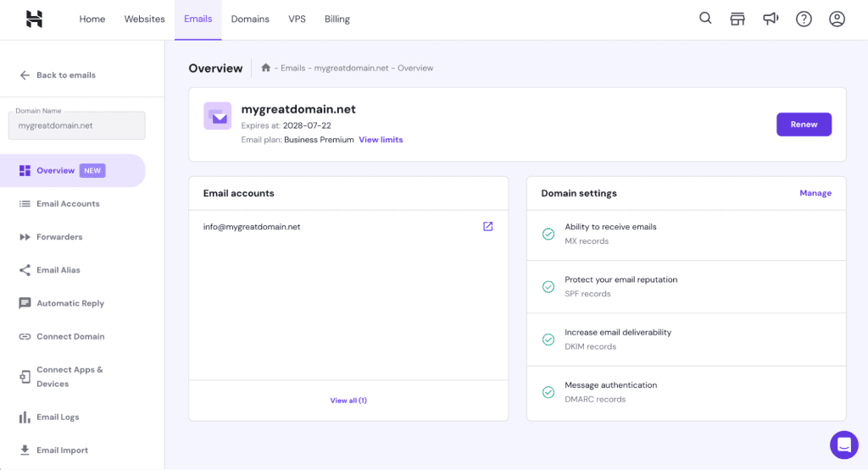Open the View limits link
The width and height of the screenshot is (868, 470).
(381, 140)
